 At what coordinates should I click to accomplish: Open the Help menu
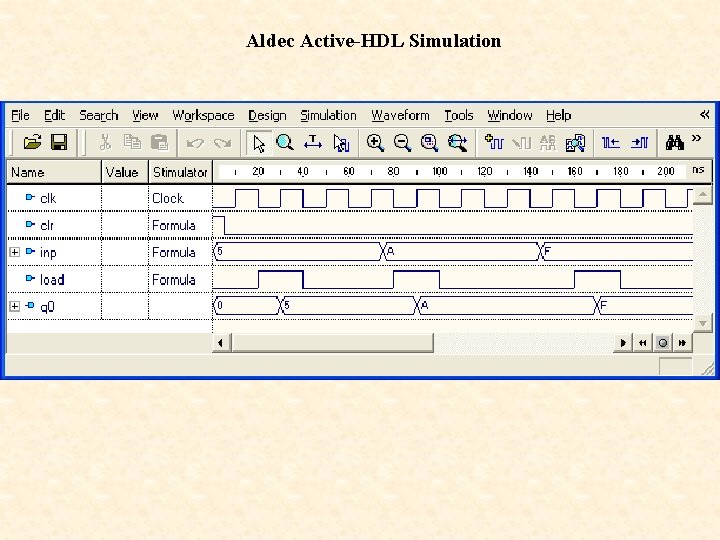tap(558, 115)
